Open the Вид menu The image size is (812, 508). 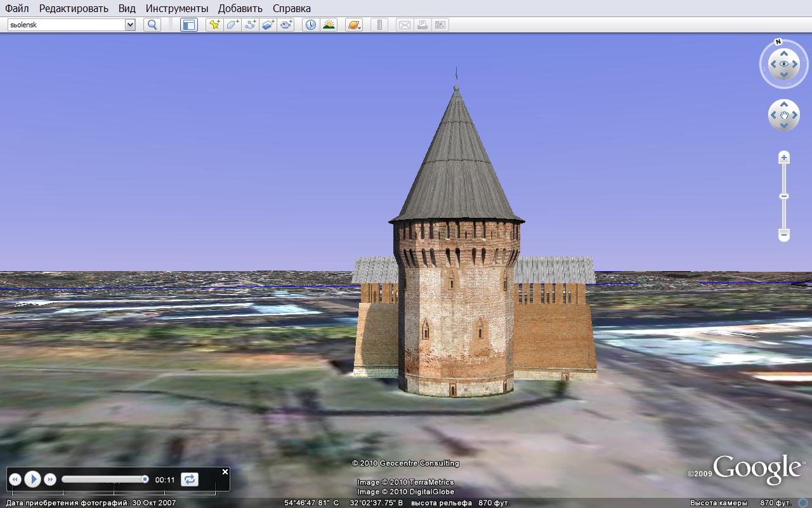click(127, 8)
